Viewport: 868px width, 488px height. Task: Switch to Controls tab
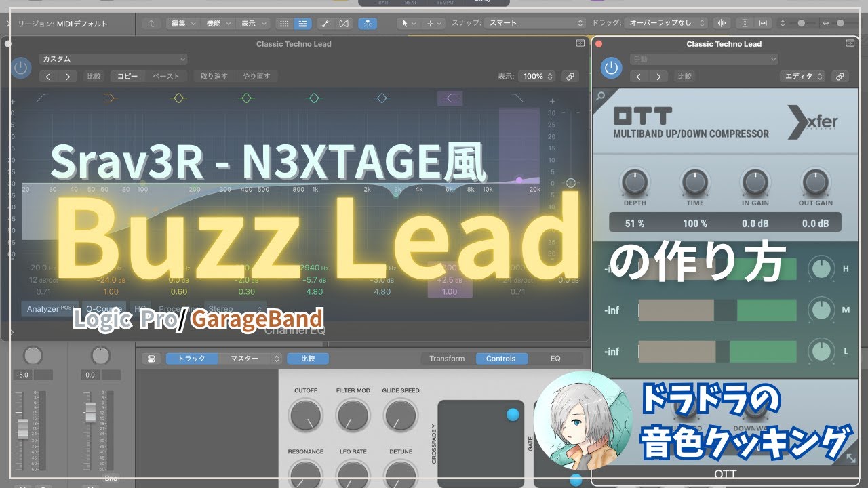pos(500,359)
